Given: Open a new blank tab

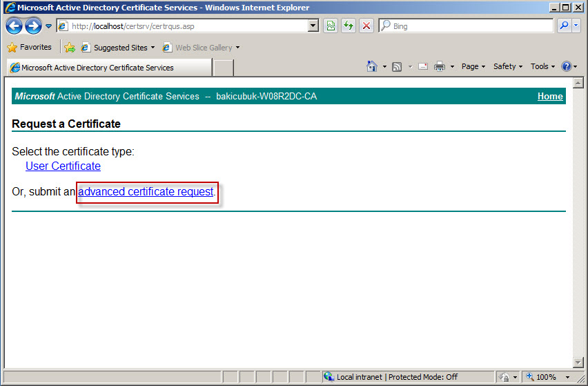Looking at the screenshot, I should 224,68.
